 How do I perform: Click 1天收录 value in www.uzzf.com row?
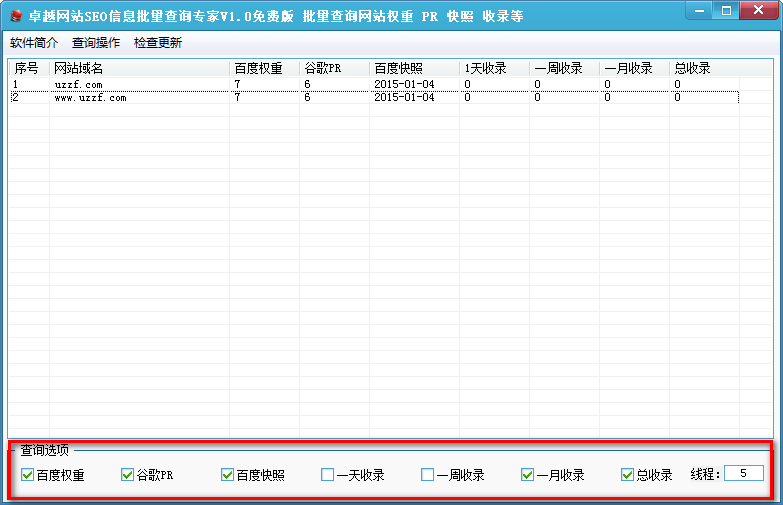(467, 97)
